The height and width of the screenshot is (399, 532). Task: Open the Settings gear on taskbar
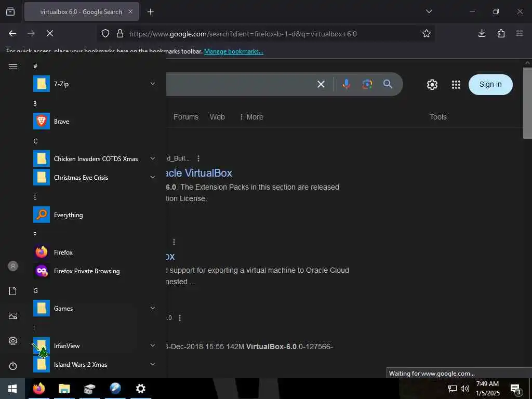[x=140, y=389]
